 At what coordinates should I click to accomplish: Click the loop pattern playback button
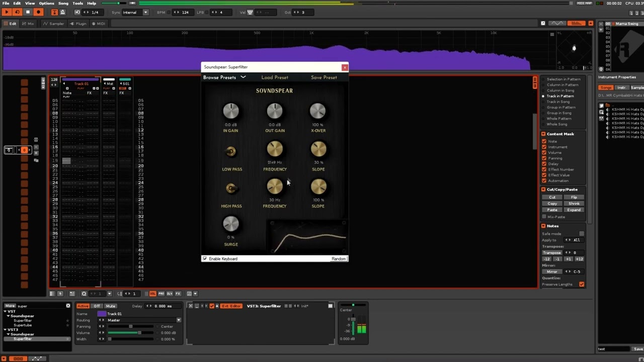tap(17, 12)
